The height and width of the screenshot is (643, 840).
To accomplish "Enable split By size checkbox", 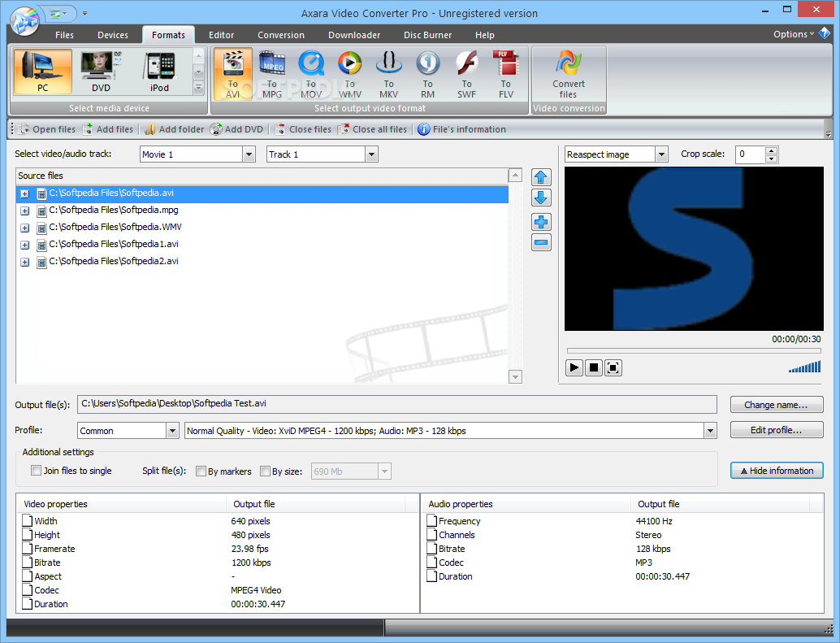I will 265,471.
